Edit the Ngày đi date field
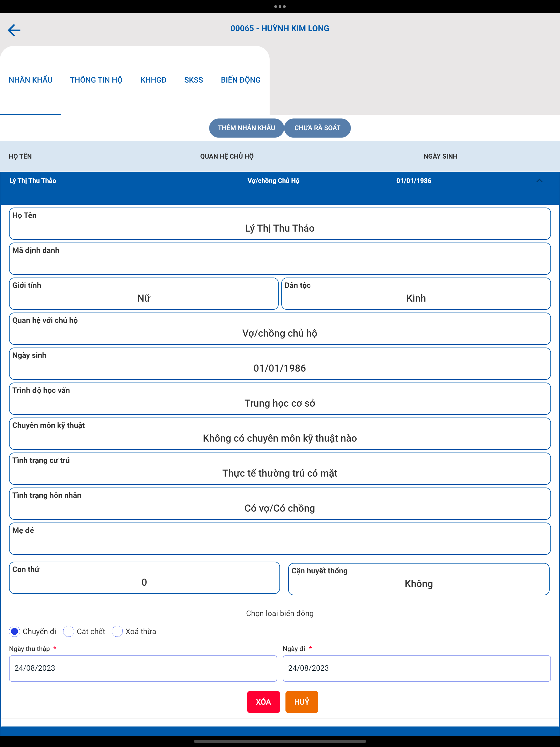This screenshot has height=747, width=560. pyautogui.click(x=416, y=668)
